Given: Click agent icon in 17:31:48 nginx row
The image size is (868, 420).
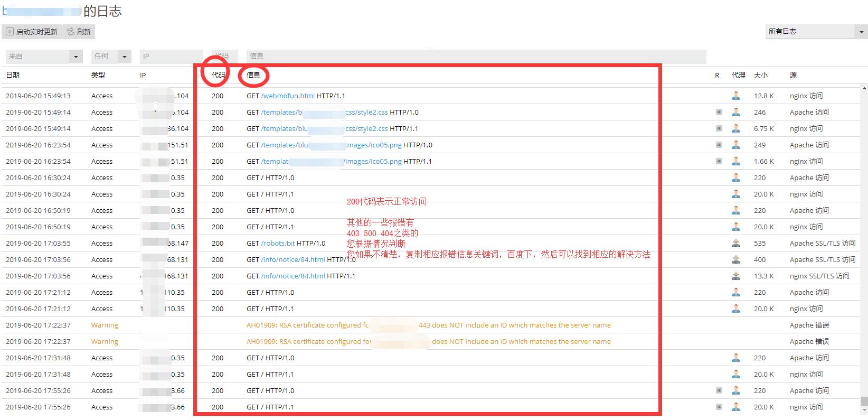Looking at the screenshot, I should point(736,374).
